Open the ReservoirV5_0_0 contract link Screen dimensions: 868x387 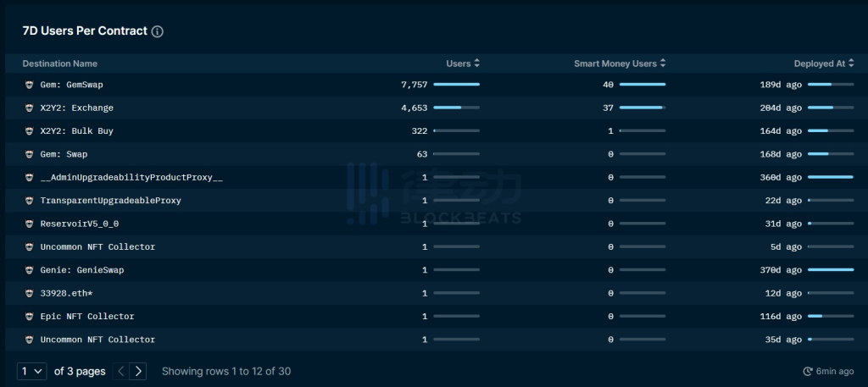click(79, 224)
